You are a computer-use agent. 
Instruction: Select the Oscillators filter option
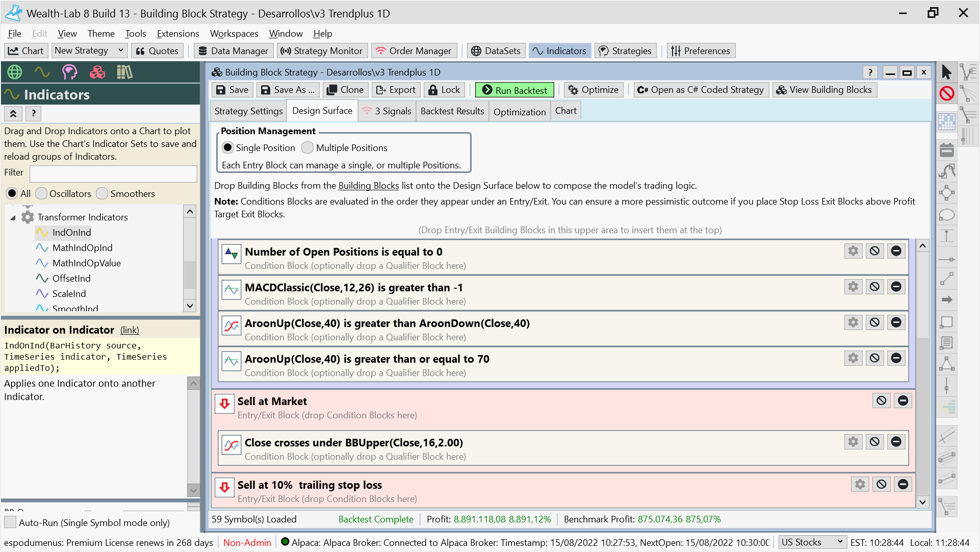pyautogui.click(x=42, y=193)
